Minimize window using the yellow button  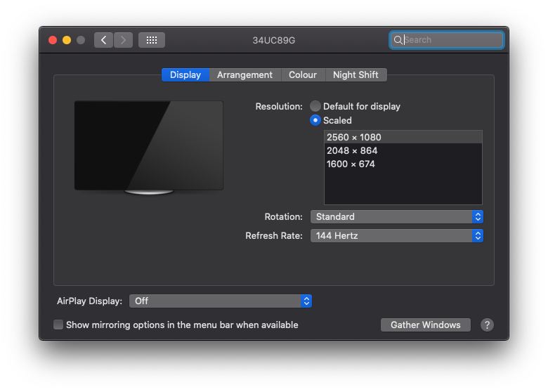(x=67, y=40)
